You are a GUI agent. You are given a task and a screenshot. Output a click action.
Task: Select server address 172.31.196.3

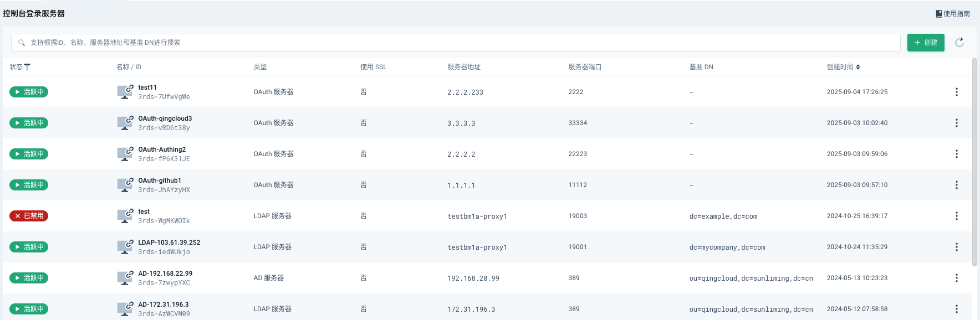click(x=471, y=309)
